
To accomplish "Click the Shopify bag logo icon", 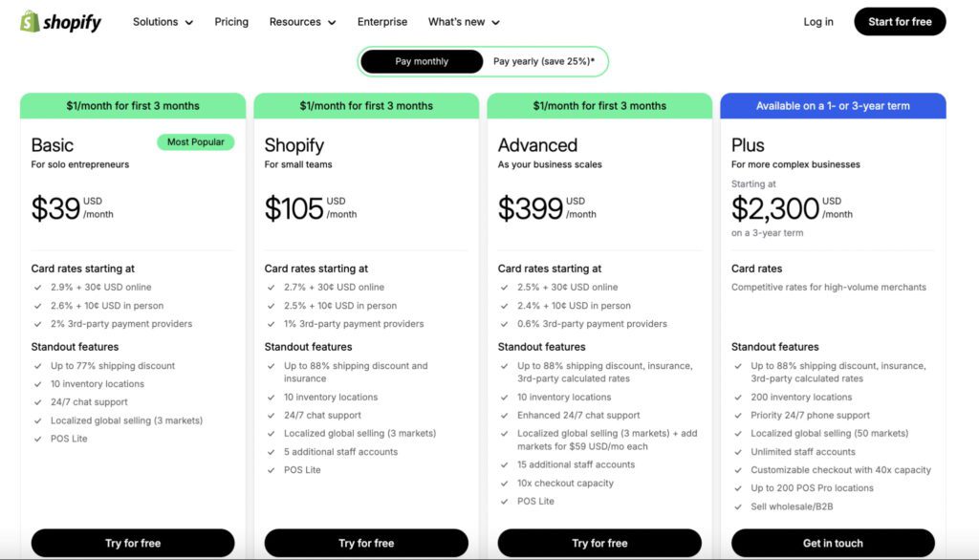I will 30,21.
